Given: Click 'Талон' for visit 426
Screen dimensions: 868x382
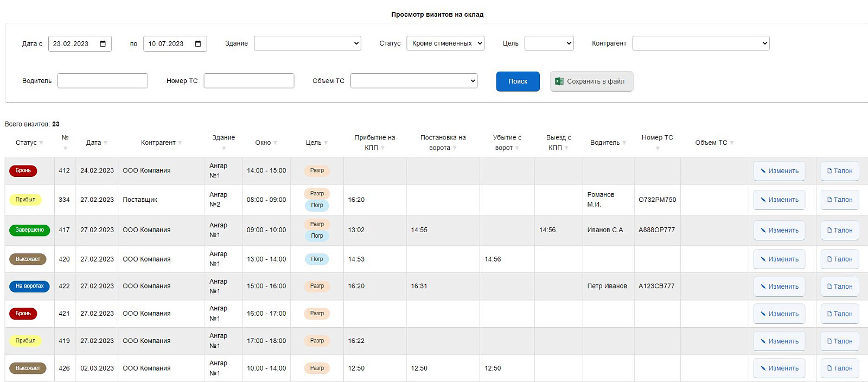Looking at the screenshot, I should [840, 368].
